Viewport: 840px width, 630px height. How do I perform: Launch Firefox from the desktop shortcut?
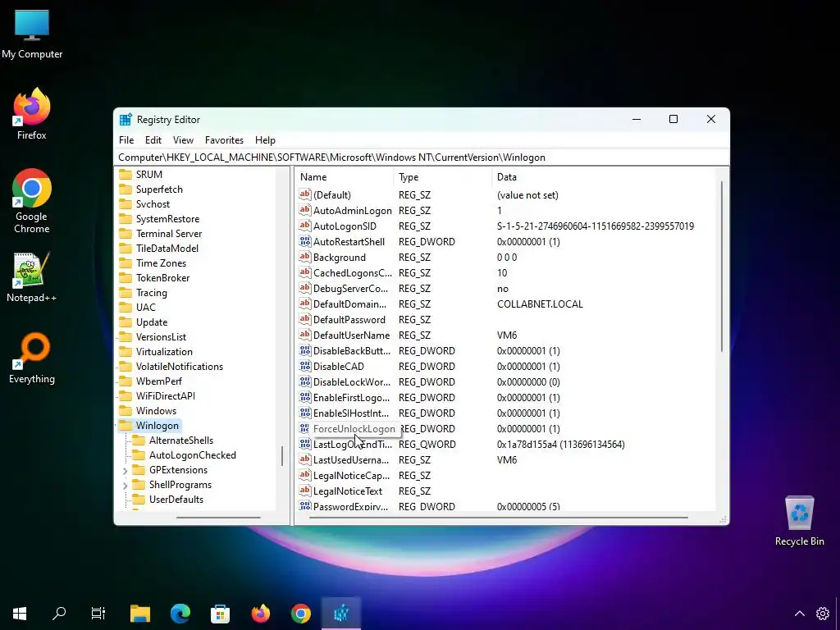pyautogui.click(x=32, y=115)
